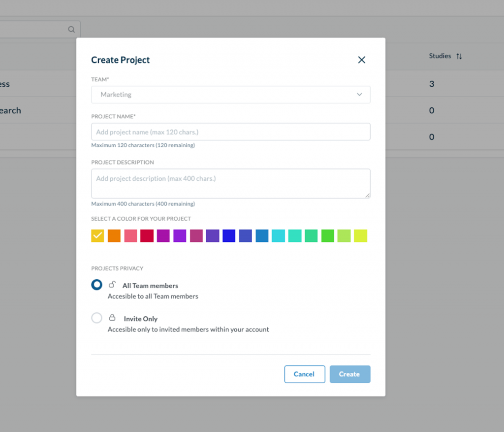Select the Invite Only privacy option
The width and height of the screenshot is (504, 432).
96,318
